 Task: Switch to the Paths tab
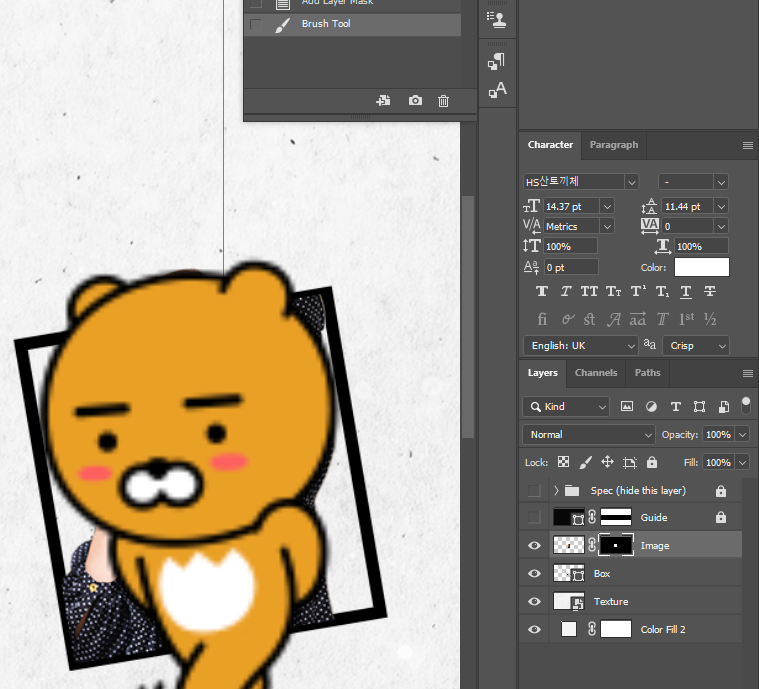(647, 373)
